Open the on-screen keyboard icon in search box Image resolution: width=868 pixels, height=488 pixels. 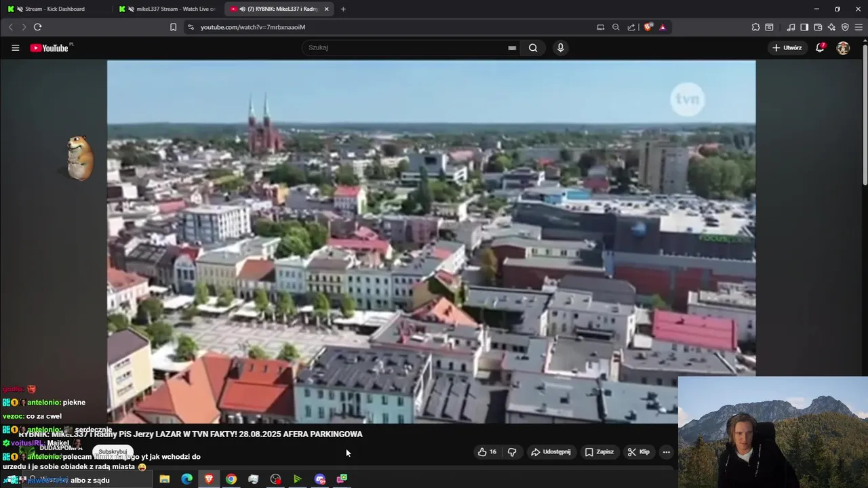click(x=512, y=48)
